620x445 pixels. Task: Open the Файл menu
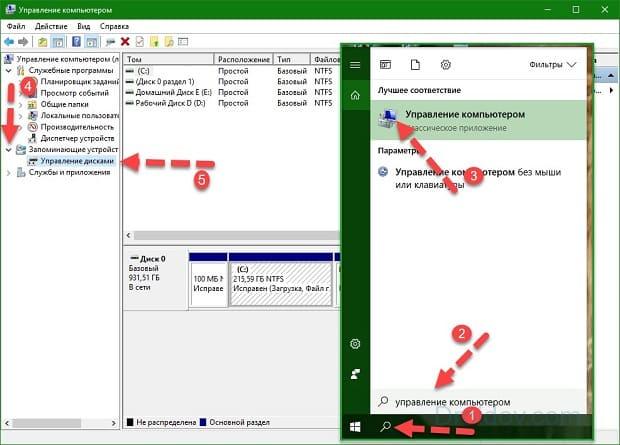point(16,27)
